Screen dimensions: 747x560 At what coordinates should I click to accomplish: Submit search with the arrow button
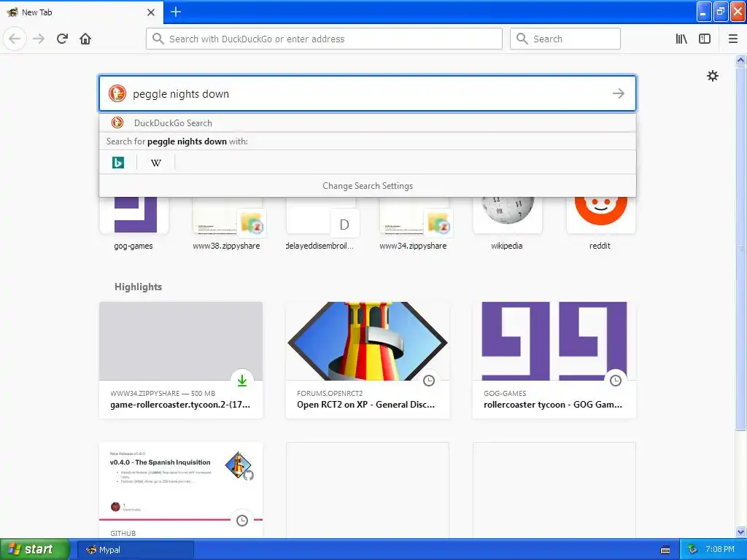coord(619,93)
